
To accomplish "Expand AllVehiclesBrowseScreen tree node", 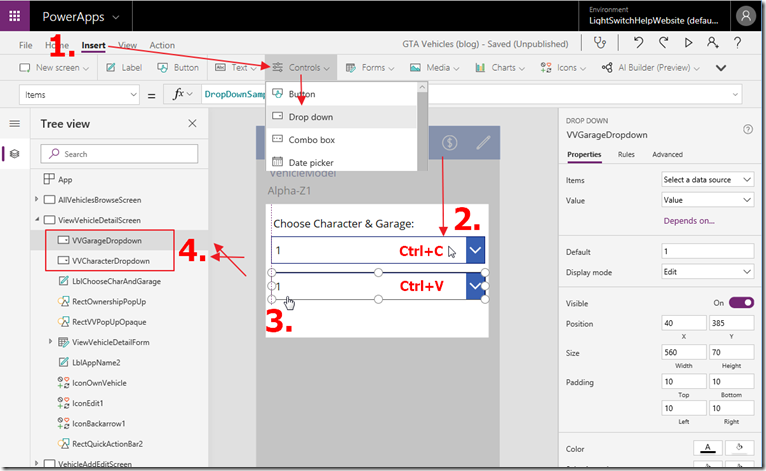I will pyautogui.click(x=37, y=199).
